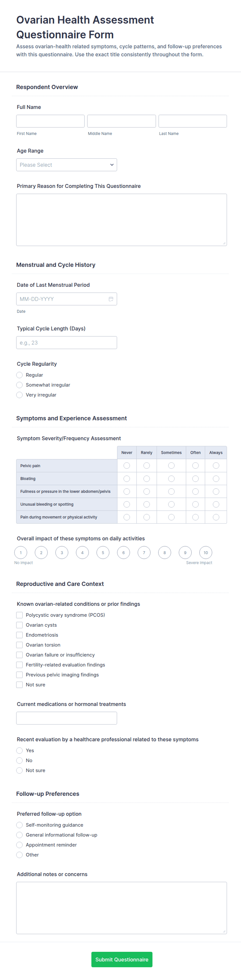Mark Pelvic pain as Never
The height and width of the screenshot is (980, 241).
click(x=127, y=466)
